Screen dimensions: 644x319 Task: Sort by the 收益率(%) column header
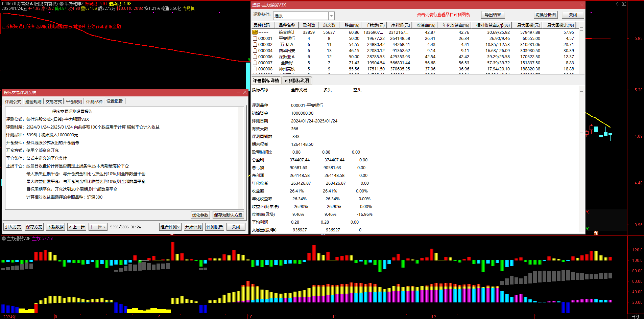pos(426,25)
